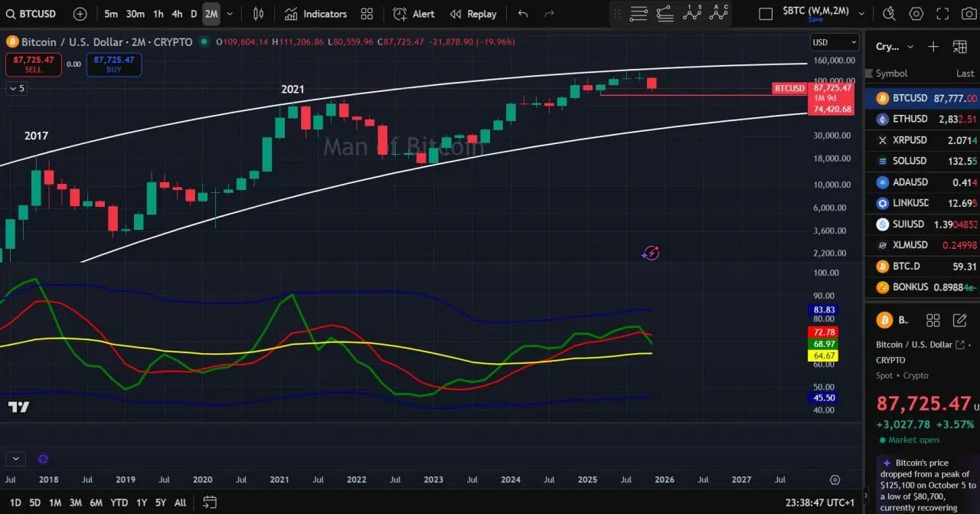Viewport: 980px width, 514px height.
Task: Create a price Alert
Action: pos(413,14)
